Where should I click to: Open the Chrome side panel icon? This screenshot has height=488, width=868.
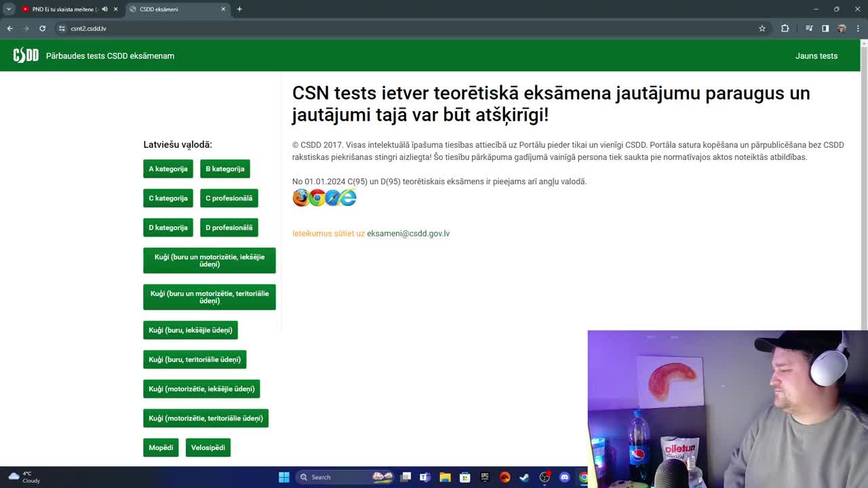coord(825,28)
